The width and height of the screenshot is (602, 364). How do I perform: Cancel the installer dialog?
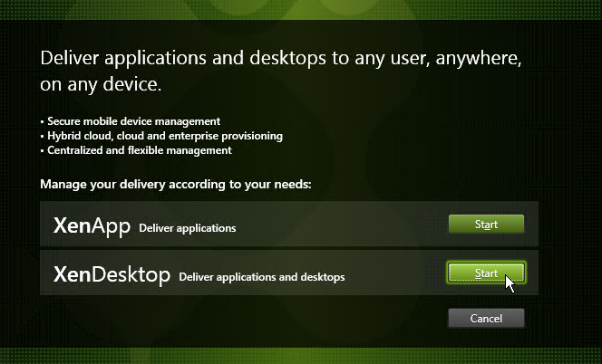pos(486,319)
